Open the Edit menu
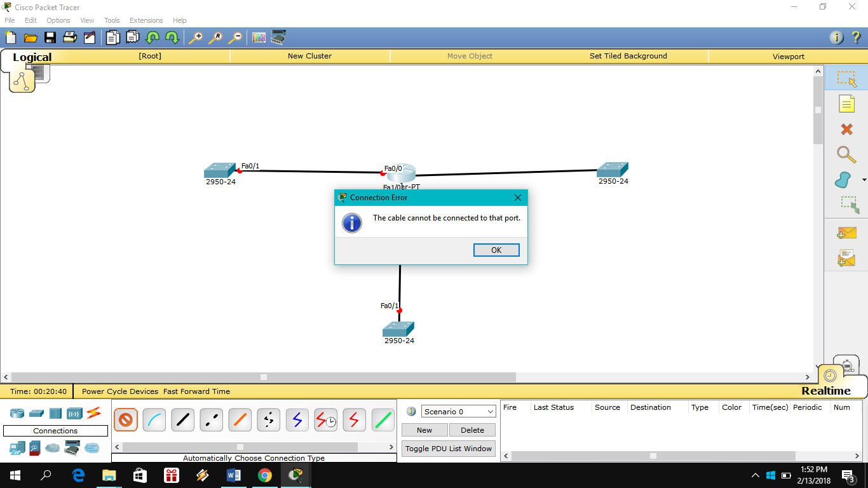This screenshot has height=488, width=868. click(31, 20)
